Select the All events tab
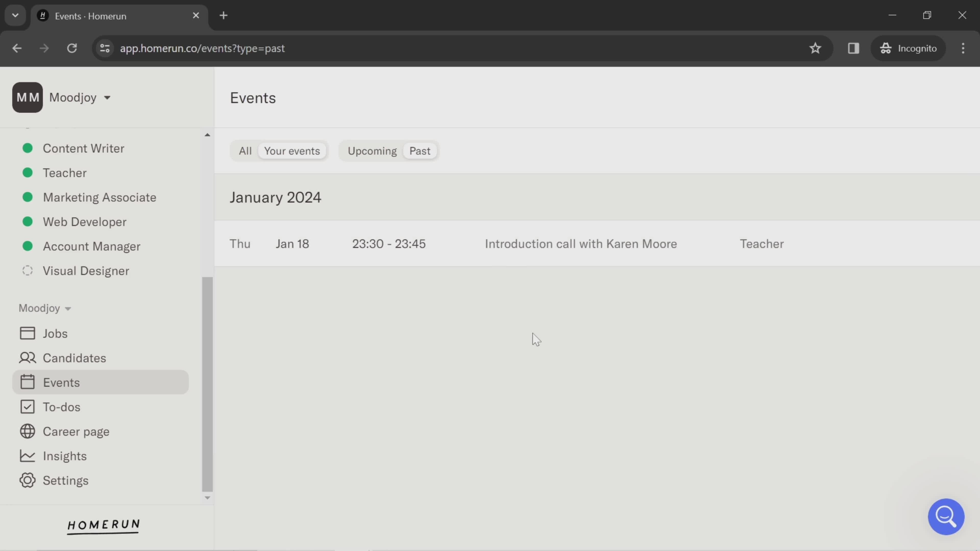The image size is (980, 551). pyautogui.click(x=245, y=150)
